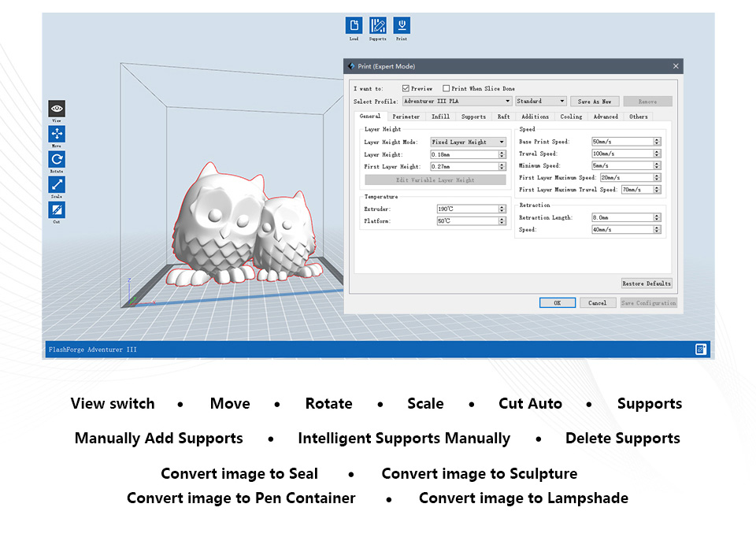Open the Standard quality dropdown

click(541, 102)
